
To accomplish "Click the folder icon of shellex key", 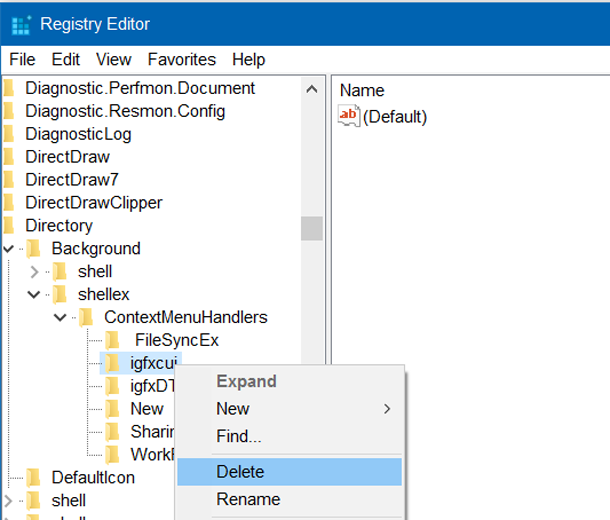I will click(60, 295).
